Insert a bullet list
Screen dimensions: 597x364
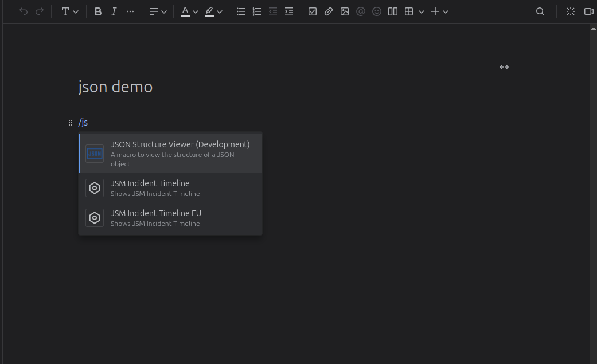(241, 11)
